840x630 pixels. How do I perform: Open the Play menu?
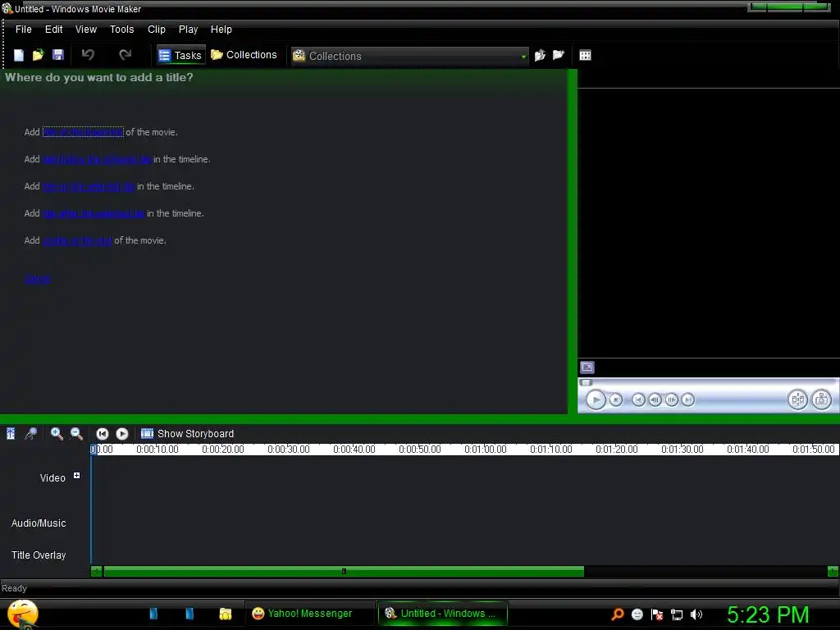tap(188, 30)
